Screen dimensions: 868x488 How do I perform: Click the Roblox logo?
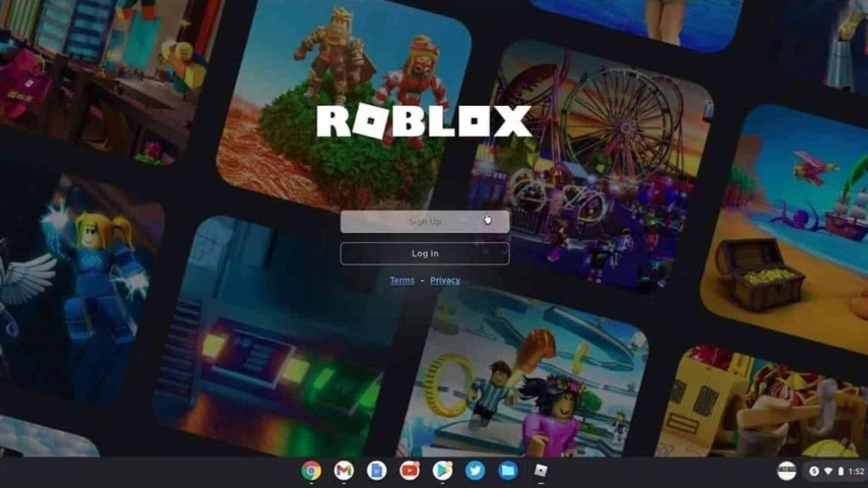[424, 121]
